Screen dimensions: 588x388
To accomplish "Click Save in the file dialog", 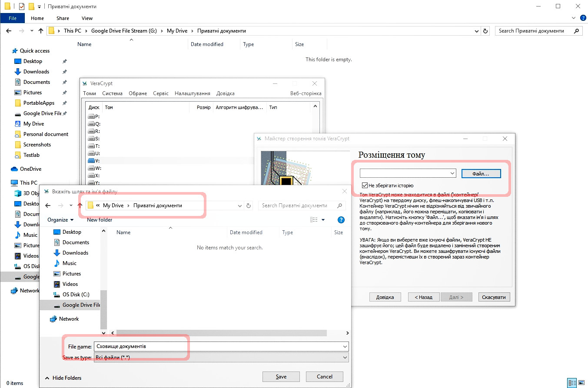I will [x=281, y=376].
